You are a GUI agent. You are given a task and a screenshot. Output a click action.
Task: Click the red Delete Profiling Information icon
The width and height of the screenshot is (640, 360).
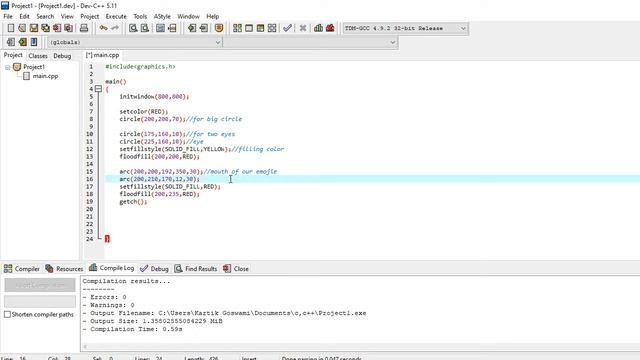pos(330,28)
